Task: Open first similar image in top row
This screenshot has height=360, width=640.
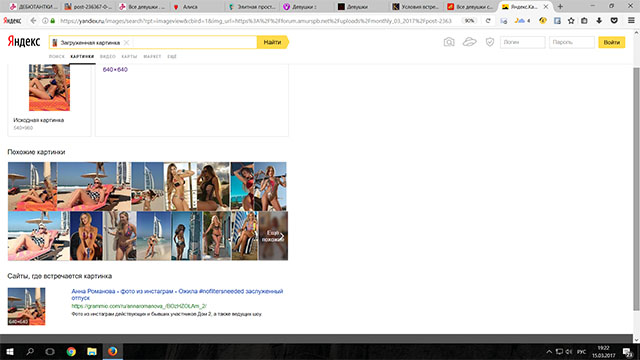Action: point(32,186)
